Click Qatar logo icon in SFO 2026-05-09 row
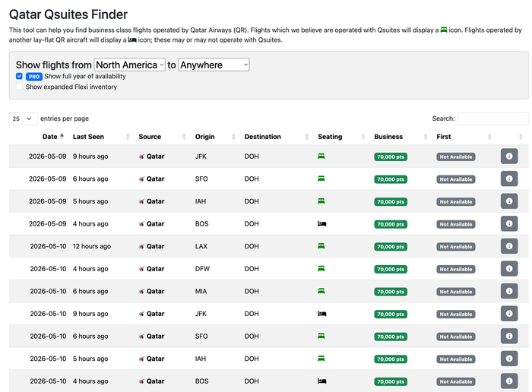The height and width of the screenshot is (392, 532). click(142, 179)
